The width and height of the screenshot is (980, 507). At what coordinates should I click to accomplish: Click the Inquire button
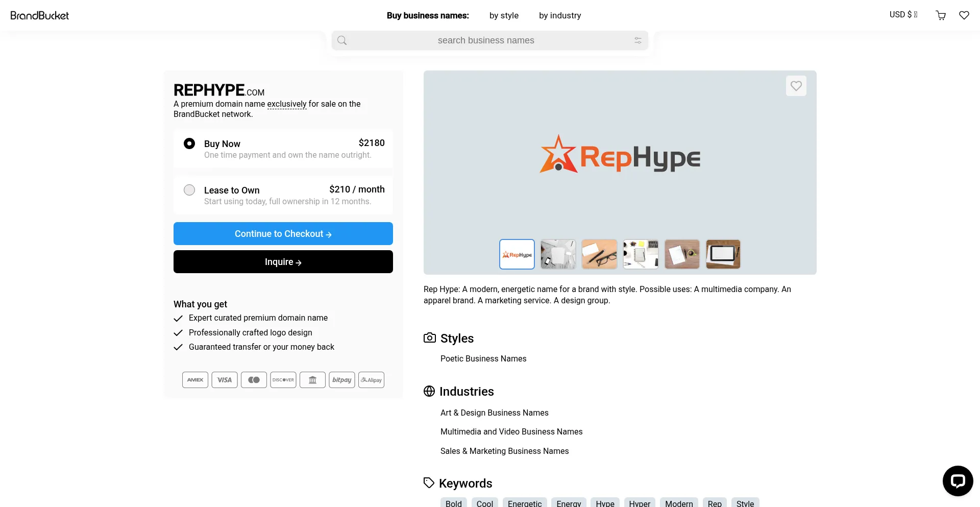coord(283,261)
